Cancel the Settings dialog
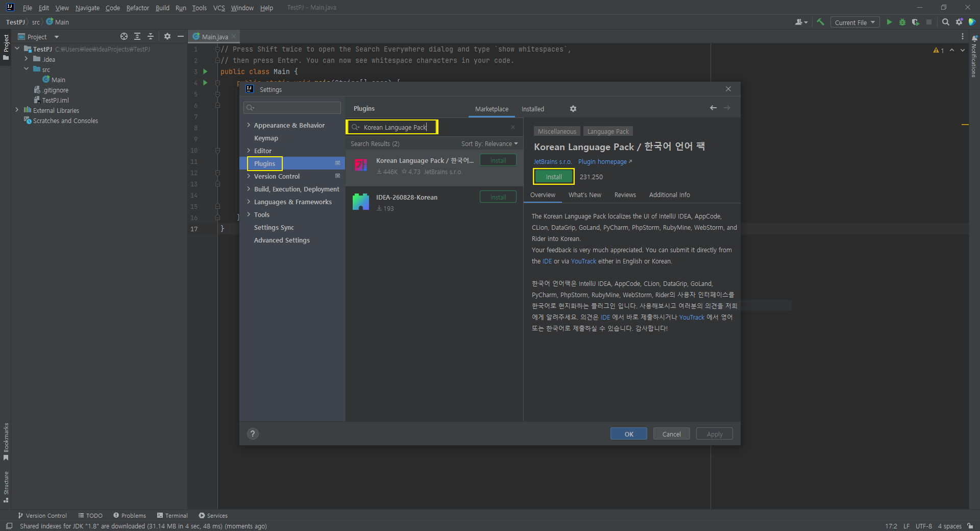Screen dimensions: 980x531 coord(672,434)
